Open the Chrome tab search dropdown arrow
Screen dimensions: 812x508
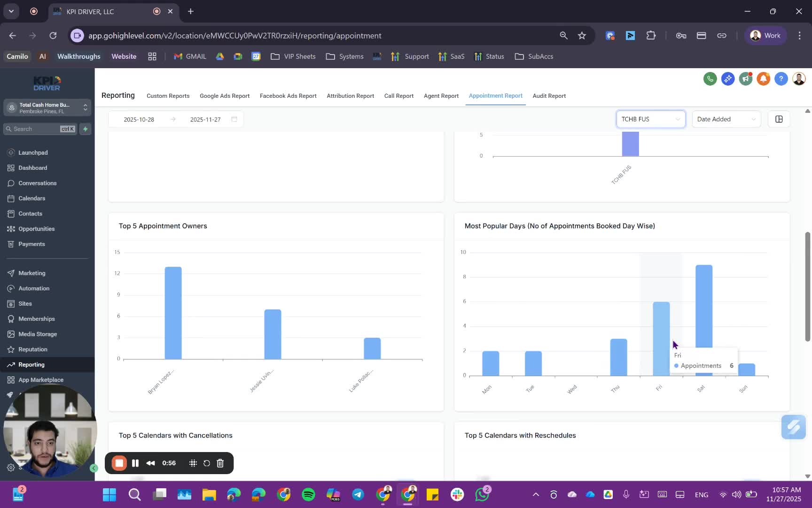11,11
